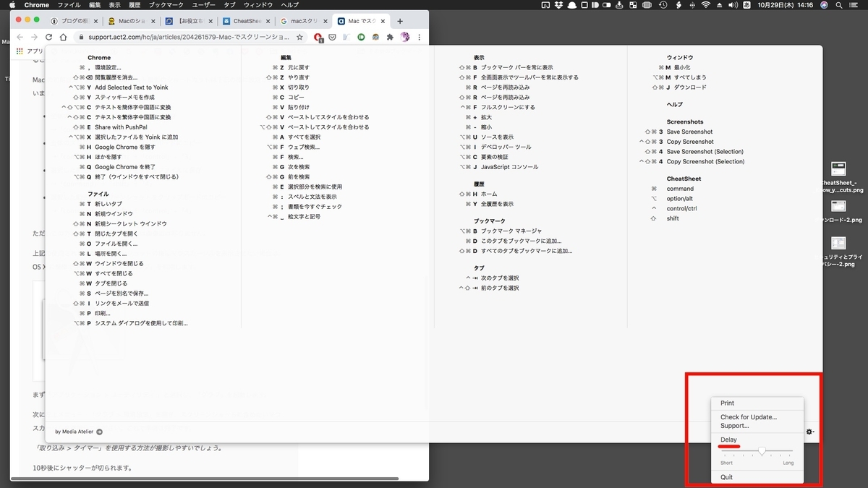868x488 pixels.
Task: Click ページを別名で保存... entry
Action: (x=121, y=294)
